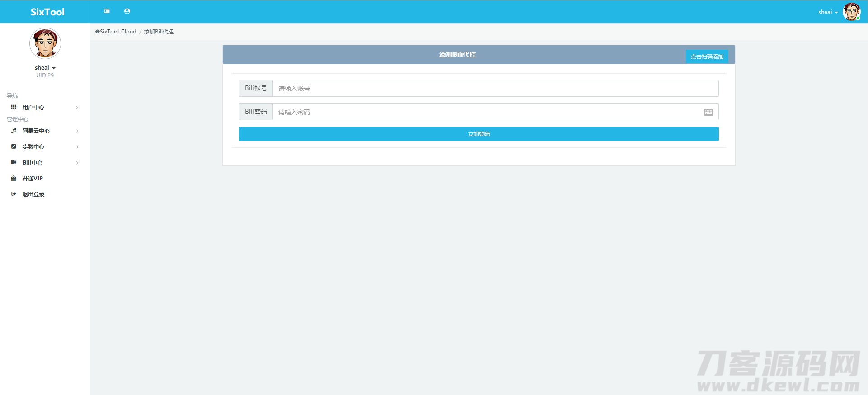
Task: Click the SixTool logo
Action: pos(47,12)
